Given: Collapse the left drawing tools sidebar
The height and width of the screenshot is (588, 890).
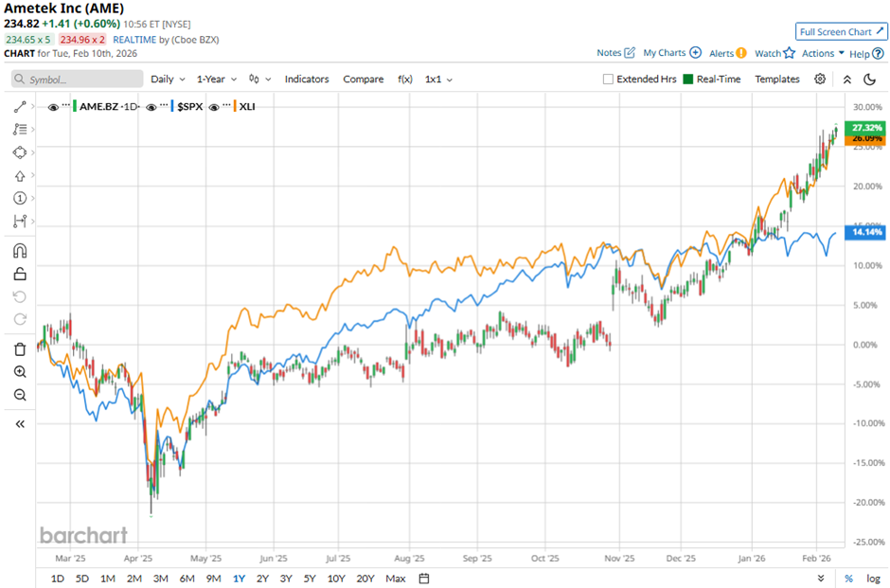Looking at the screenshot, I should (20, 423).
